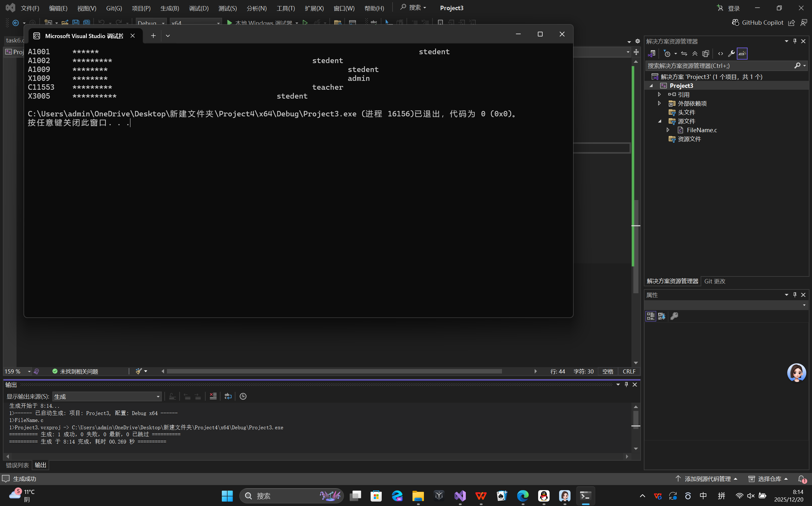Open the 调试(D) menu

[199, 8]
